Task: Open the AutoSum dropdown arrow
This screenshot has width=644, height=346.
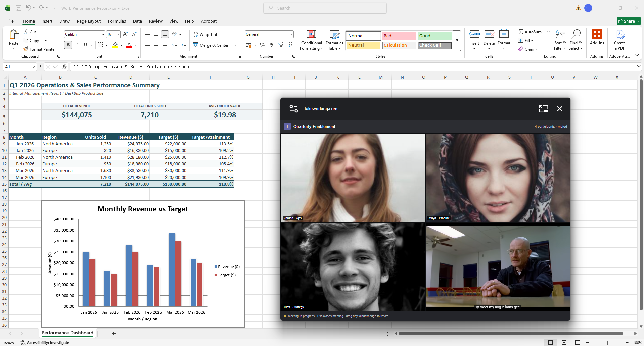Action: pyautogui.click(x=548, y=32)
